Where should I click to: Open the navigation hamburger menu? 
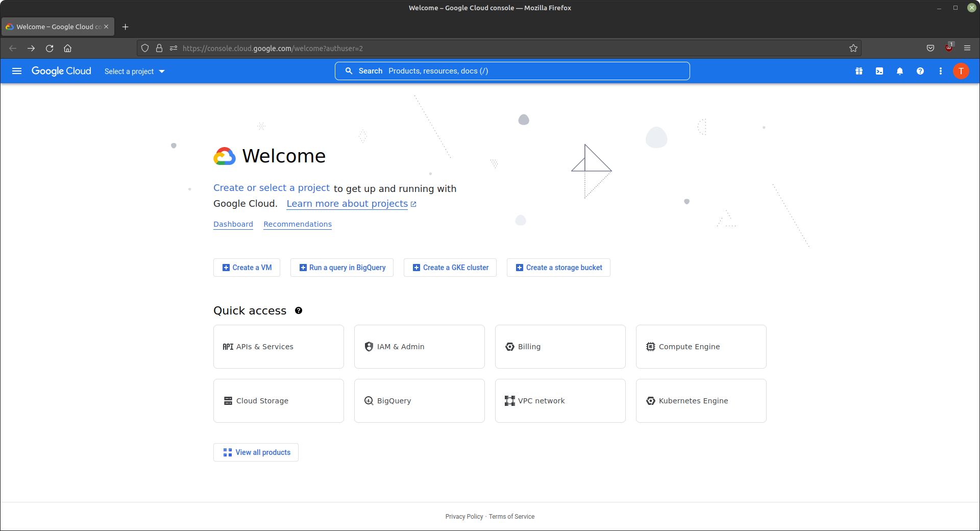tap(17, 71)
